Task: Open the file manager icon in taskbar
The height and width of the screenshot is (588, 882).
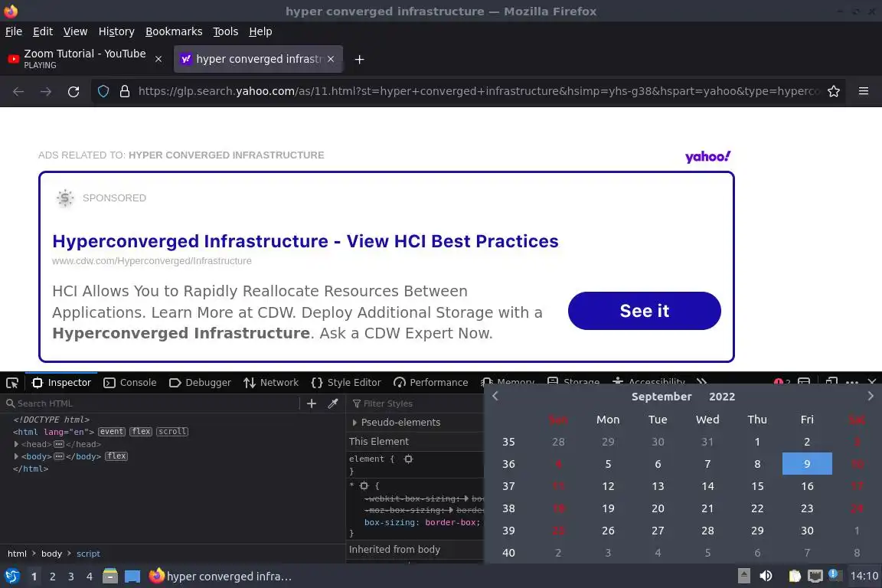Action: [110, 577]
